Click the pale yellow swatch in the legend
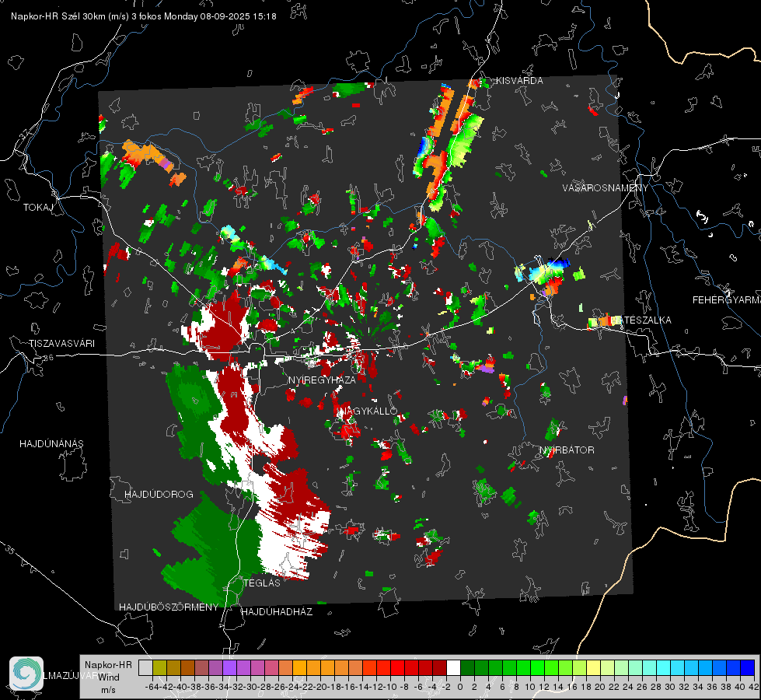This screenshot has height=700, width=761. pyautogui.click(x=594, y=667)
